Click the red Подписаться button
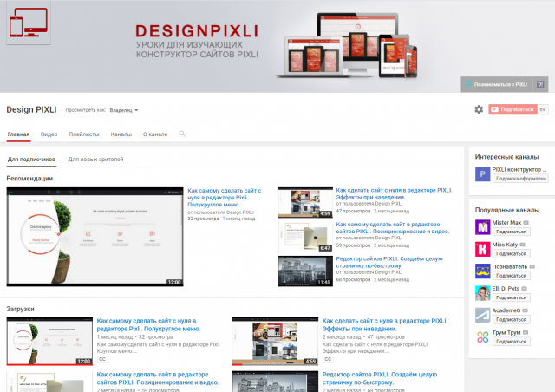555x392 pixels. [x=513, y=109]
